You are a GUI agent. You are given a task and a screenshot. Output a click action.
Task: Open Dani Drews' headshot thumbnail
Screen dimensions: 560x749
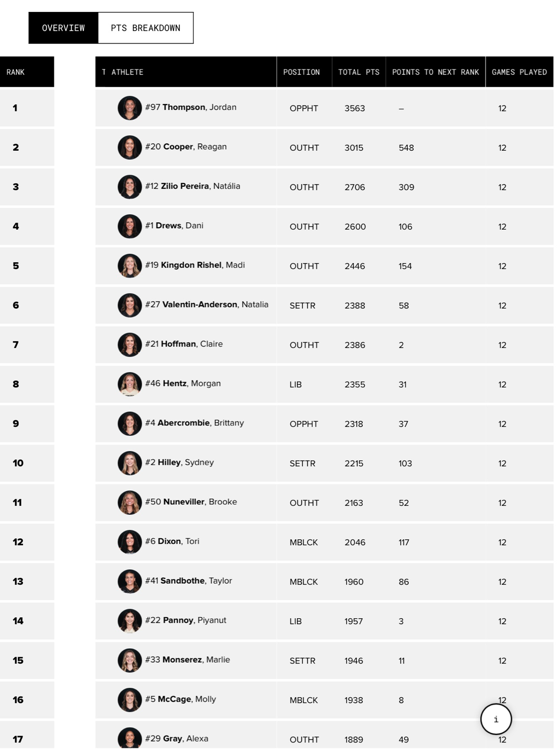(x=130, y=226)
